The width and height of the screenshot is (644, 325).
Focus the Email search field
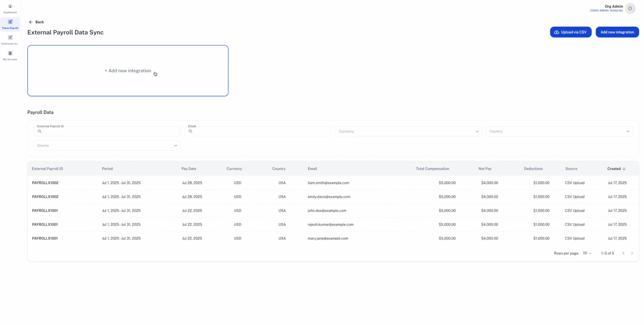(x=258, y=131)
